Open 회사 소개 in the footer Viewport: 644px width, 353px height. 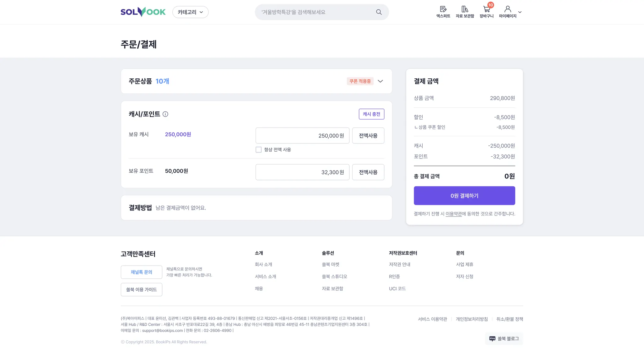(263, 265)
